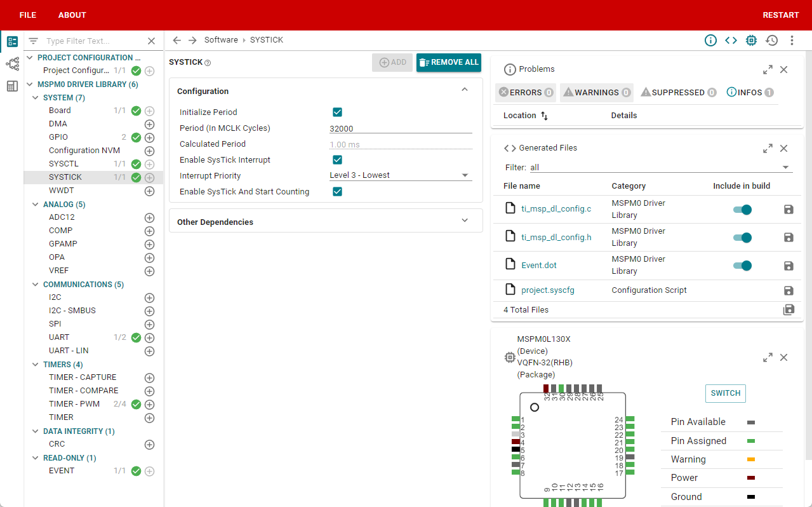The width and height of the screenshot is (812, 507).
Task: Show generated files code icon
Action: coord(731,41)
